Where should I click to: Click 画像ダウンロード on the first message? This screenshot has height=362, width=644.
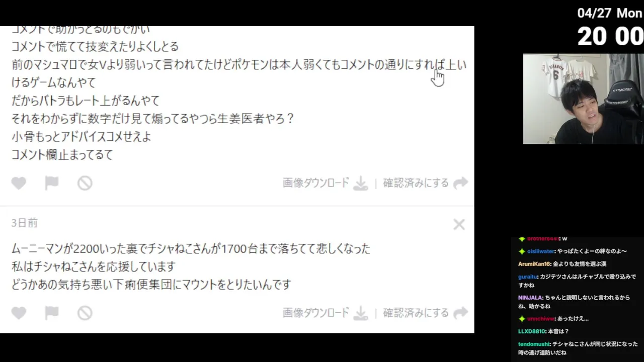coord(315,183)
